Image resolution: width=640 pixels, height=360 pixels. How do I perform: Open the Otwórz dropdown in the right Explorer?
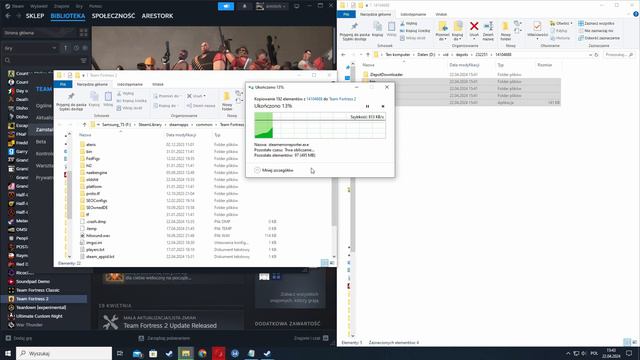point(561,23)
